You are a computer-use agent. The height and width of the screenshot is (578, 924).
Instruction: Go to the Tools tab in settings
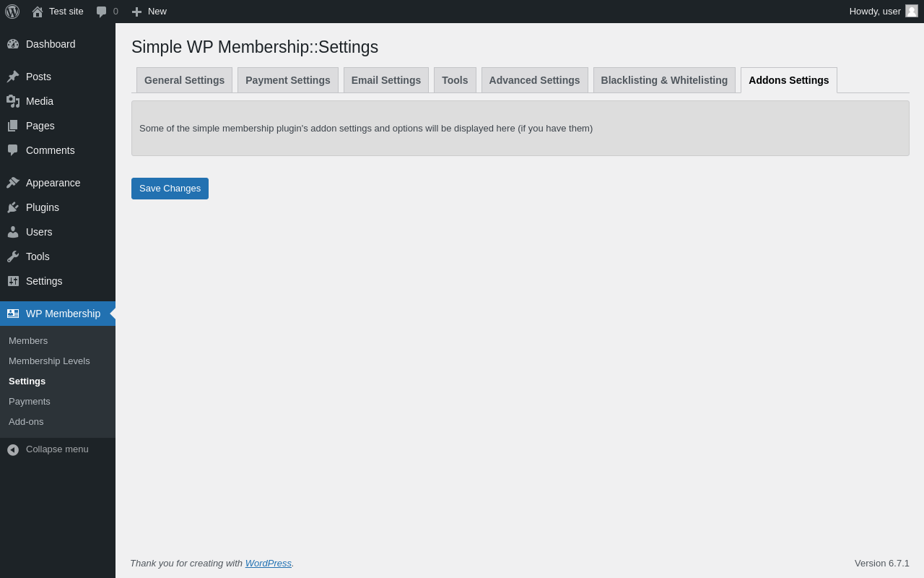(x=455, y=80)
